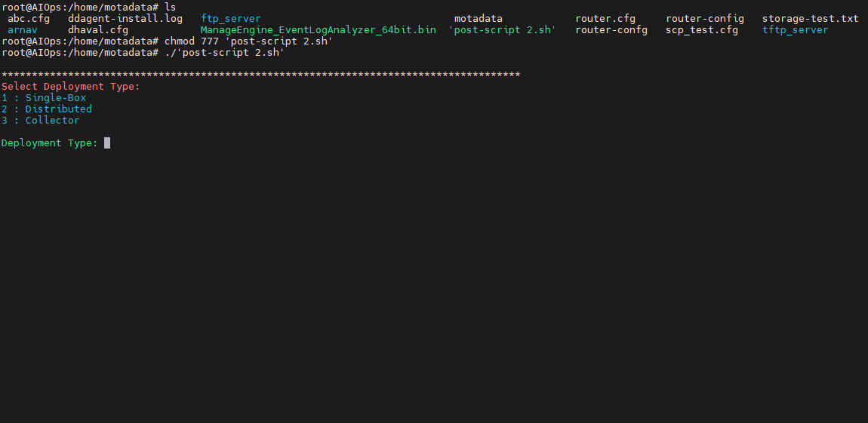This screenshot has width=868, height=423.
Task: Click ManageEngine_EventLogAnalyzer_64bit.bin file name
Action: tap(319, 30)
